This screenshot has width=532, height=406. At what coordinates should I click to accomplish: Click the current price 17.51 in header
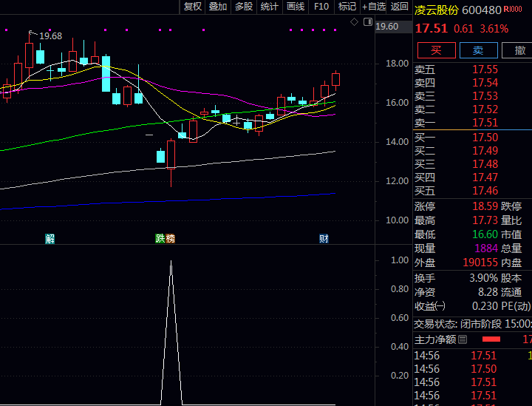pos(432,29)
